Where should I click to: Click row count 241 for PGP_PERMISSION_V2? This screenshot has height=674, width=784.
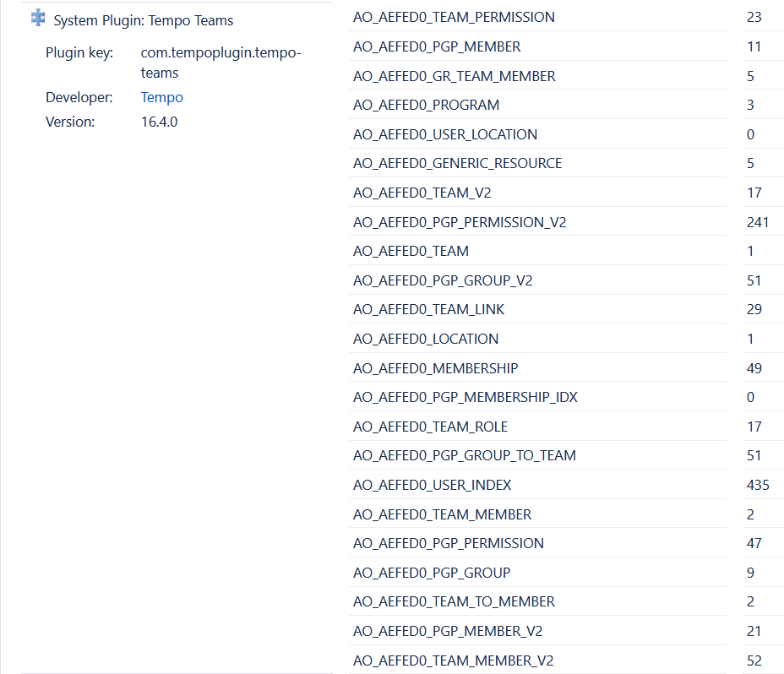(757, 222)
